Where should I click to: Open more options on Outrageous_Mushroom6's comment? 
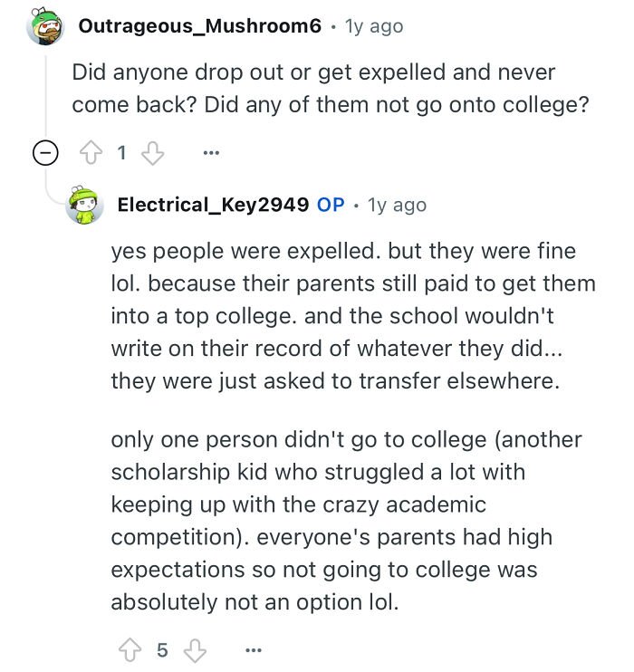pyautogui.click(x=211, y=153)
